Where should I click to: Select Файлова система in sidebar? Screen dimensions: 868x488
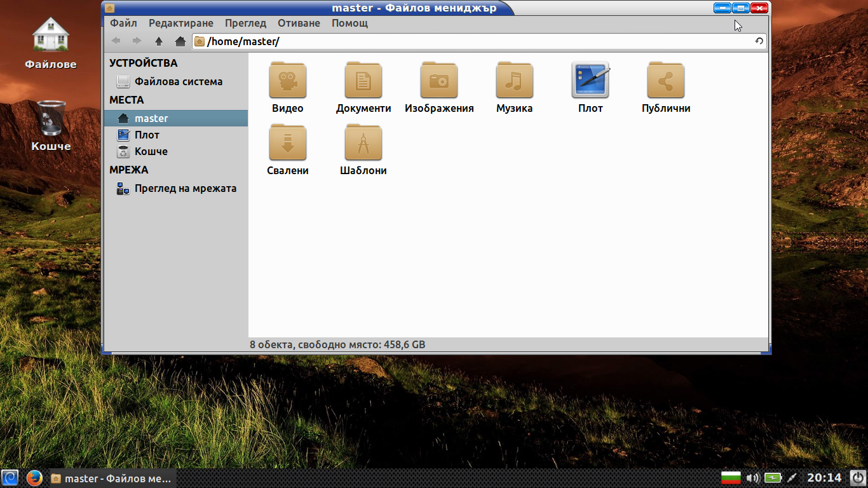176,81
